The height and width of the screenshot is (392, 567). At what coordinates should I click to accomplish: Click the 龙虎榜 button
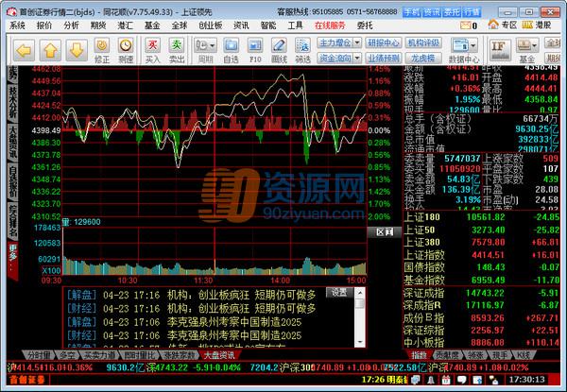[423, 58]
